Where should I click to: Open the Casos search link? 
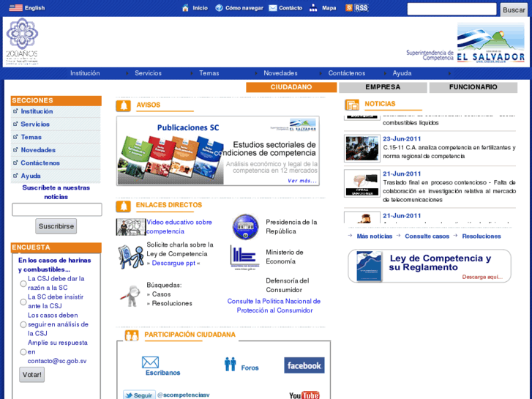click(x=161, y=294)
